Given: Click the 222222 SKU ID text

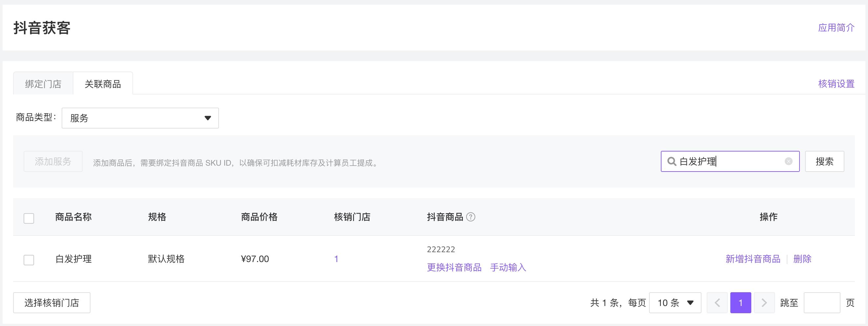Looking at the screenshot, I should (x=441, y=250).
